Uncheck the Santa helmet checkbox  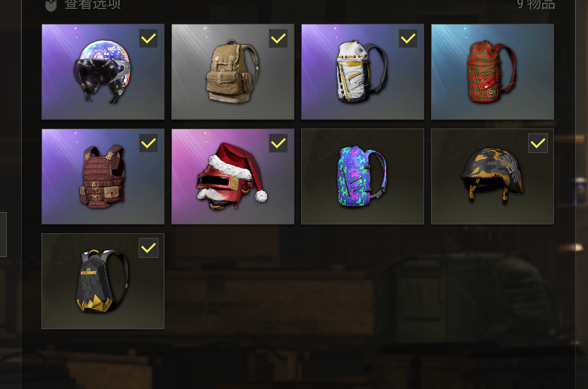click(278, 143)
